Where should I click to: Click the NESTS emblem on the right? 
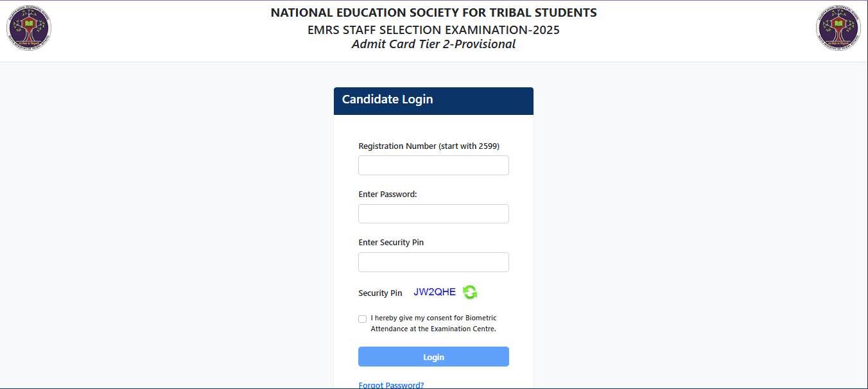click(838, 28)
